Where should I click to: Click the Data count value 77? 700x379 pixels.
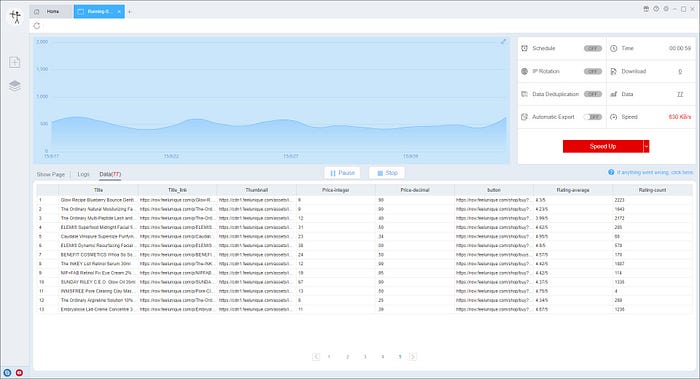(x=680, y=94)
